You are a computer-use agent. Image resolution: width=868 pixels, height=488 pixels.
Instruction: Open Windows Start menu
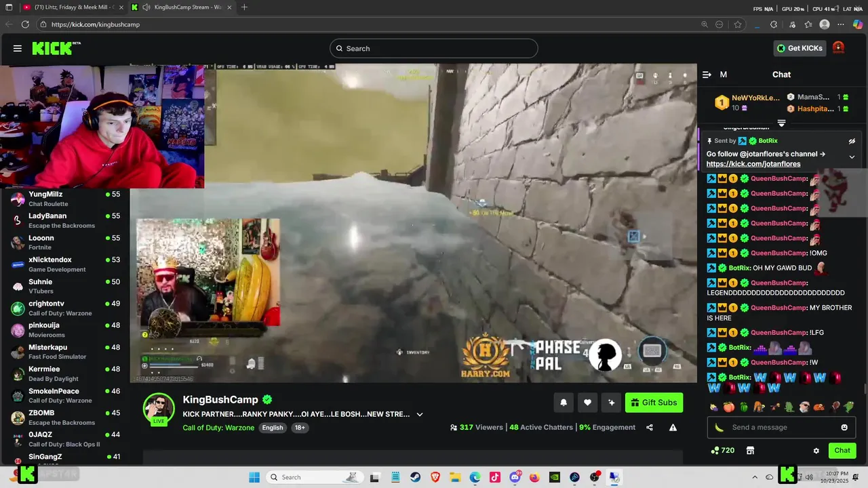pos(254,477)
